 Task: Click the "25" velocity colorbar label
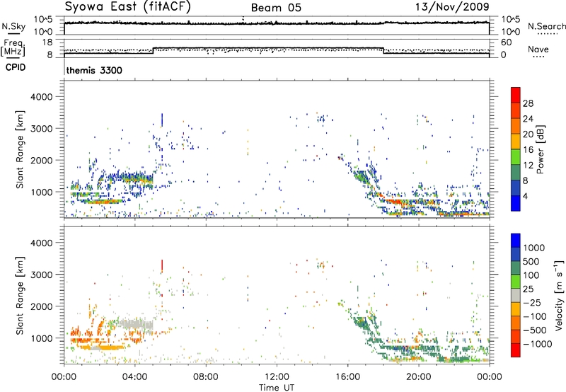tap(528, 289)
